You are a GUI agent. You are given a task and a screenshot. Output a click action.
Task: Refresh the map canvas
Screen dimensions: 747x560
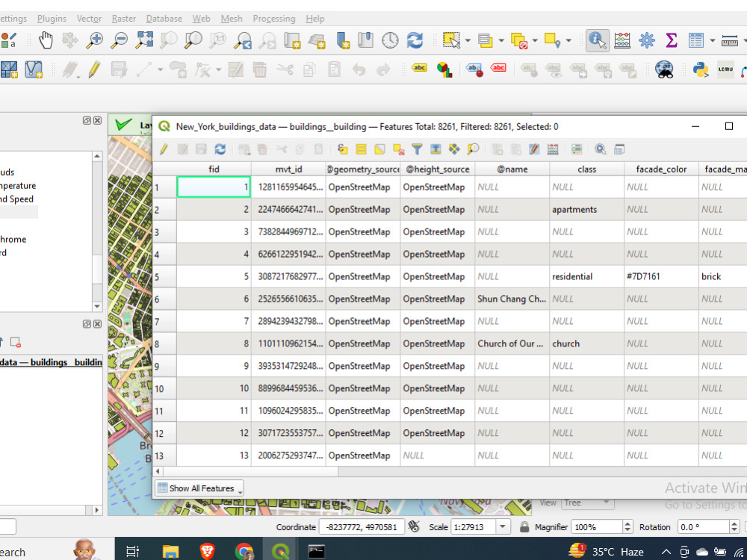[415, 40]
